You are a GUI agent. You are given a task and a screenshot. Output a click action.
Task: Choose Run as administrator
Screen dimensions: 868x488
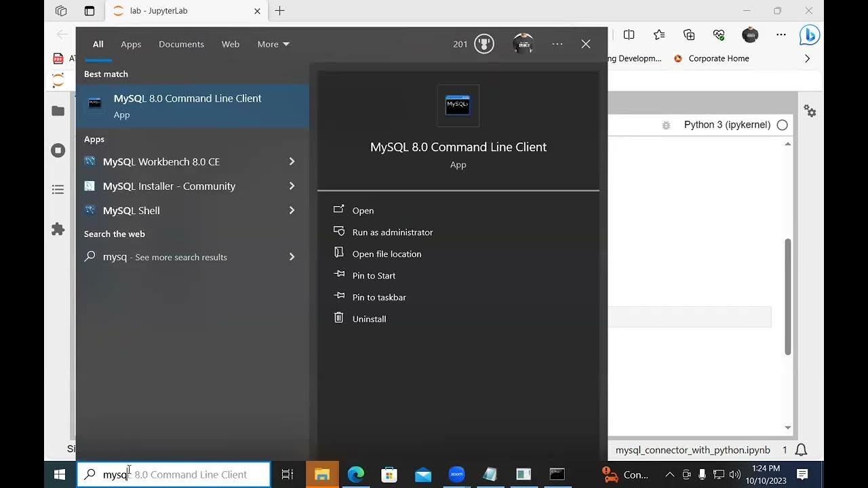click(x=393, y=232)
